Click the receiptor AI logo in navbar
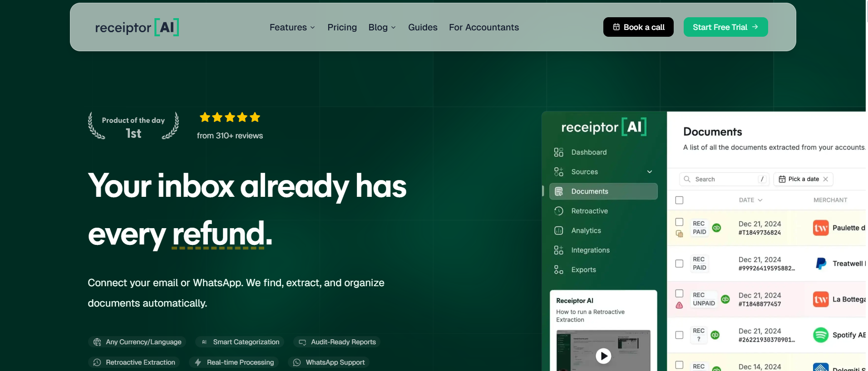This screenshot has width=868, height=371. pyautogui.click(x=137, y=27)
